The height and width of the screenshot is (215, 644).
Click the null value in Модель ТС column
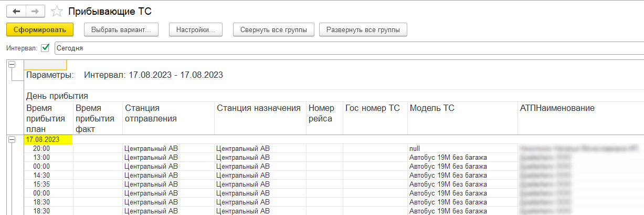(x=415, y=148)
